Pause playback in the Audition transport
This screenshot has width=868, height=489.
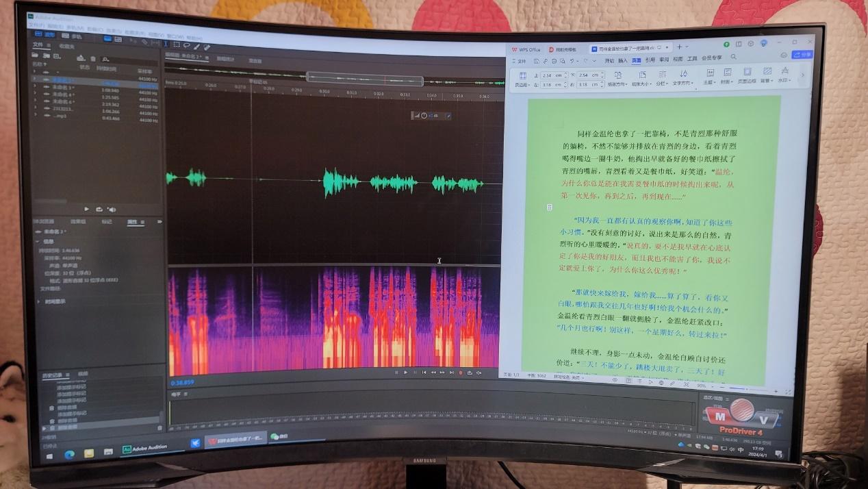pyautogui.click(x=415, y=373)
